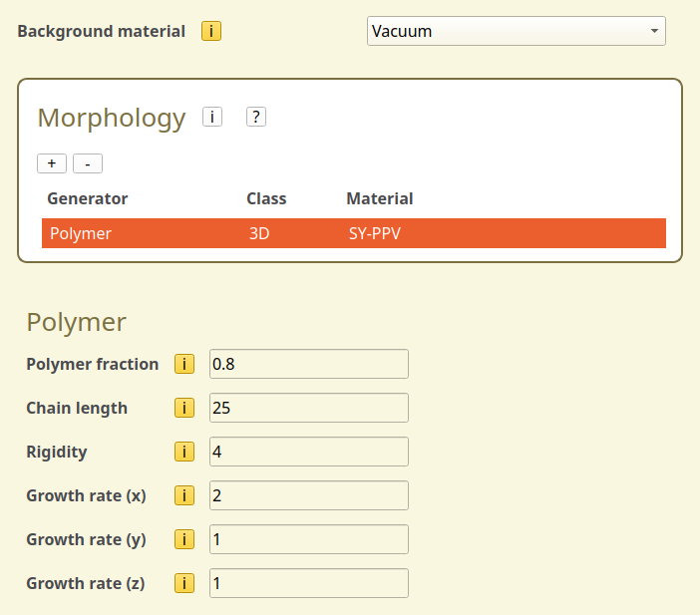The width and height of the screenshot is (700, 615).
Task: Focus the Chain length field
Action: pos(309,408)
